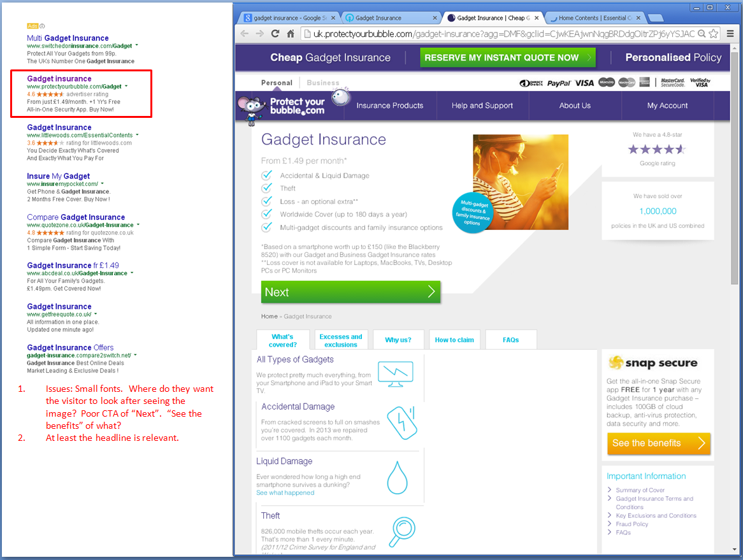Click the Verified by VISA logo
The image size is (743, 560).
coord(700,82)
